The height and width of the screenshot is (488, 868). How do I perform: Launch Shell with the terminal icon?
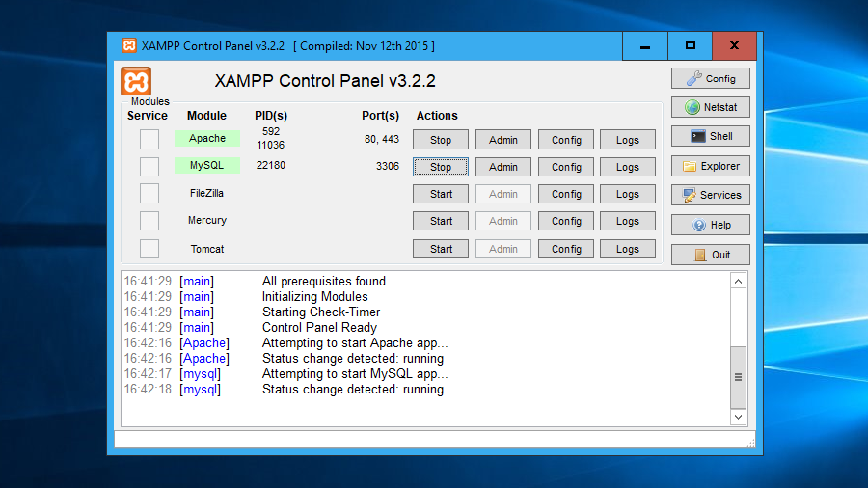pos(710,136)
